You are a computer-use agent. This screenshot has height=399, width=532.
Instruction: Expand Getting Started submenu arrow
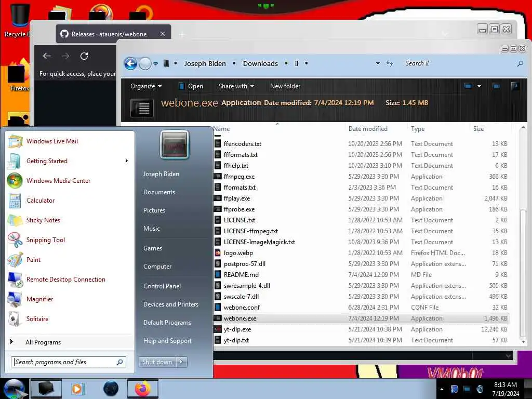click(127, 161)
